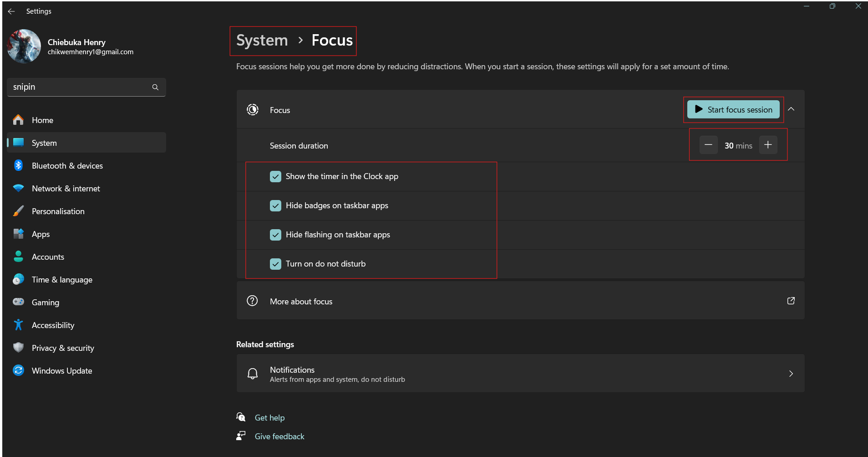Open Personalisation via the brush icon
Screen dimensions: 868x457
tap(18, 211)
